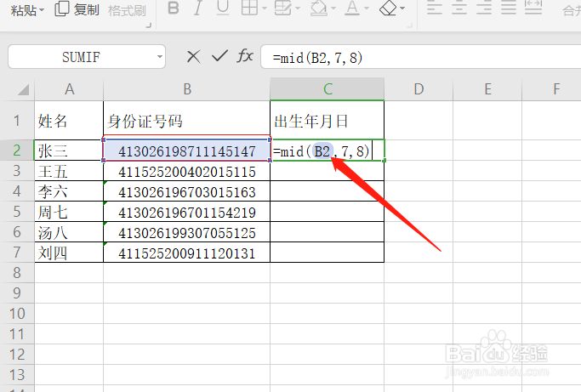This screenshot has height=392, width=581.
Task: Click the formula bar =mid(B2,7,8)
Action: pyautogui.click(x=420, y=57)
